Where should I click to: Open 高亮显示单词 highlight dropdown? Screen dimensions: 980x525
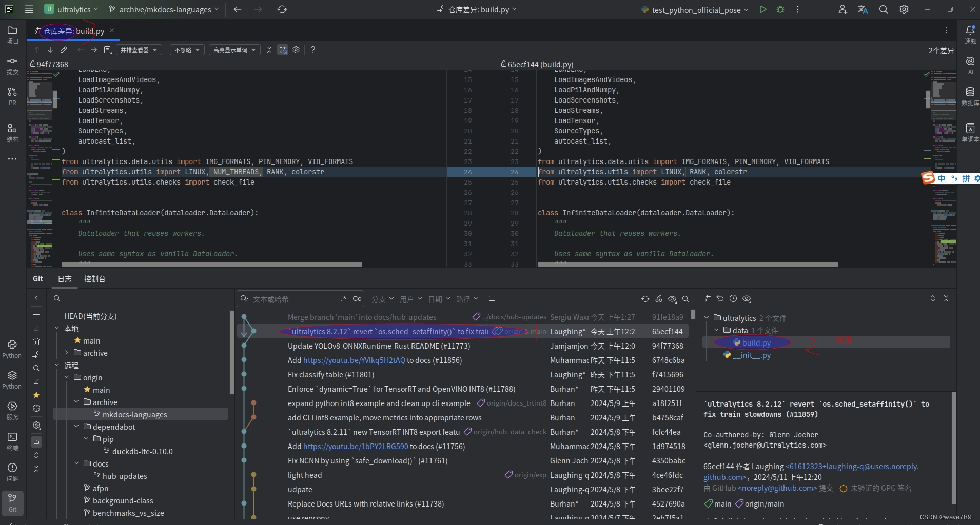coord(234,50)
